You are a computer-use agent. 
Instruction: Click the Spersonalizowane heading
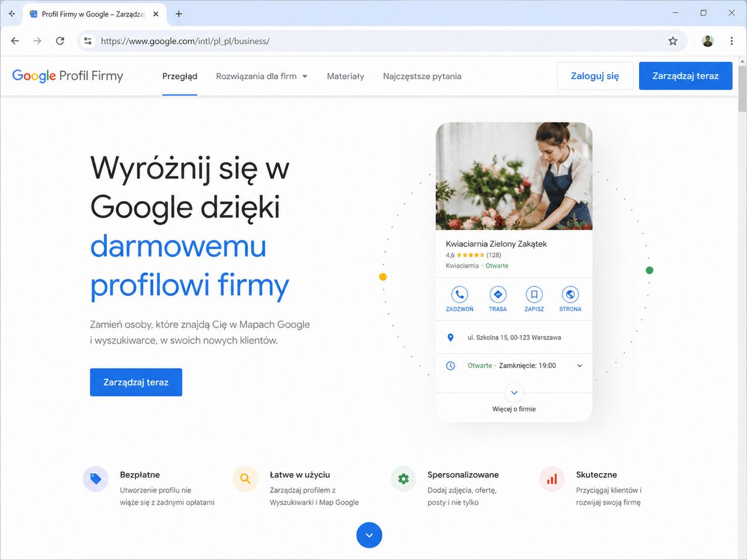(463, 475)
